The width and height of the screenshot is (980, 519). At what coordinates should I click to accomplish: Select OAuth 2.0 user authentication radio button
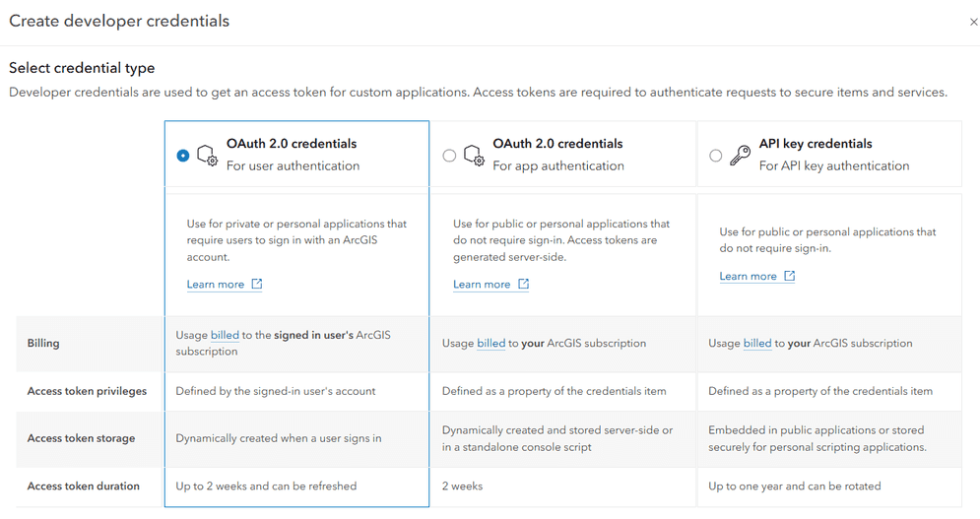[182, 155]
